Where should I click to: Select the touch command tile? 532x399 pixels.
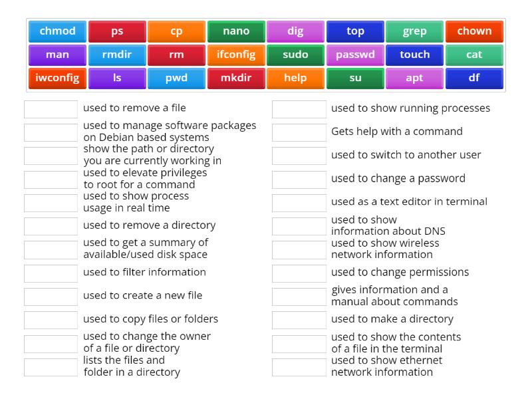414,55
